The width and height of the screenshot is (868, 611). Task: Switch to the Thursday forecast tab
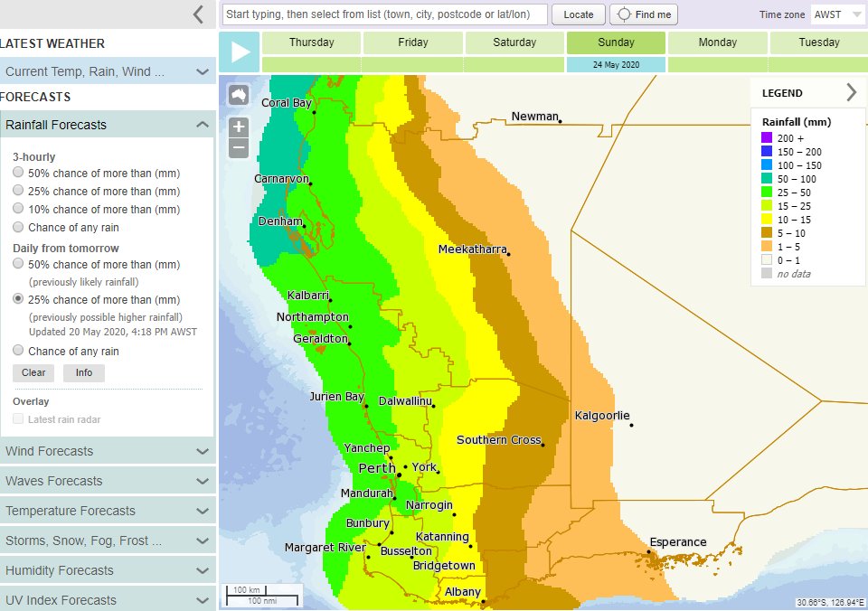(x=311, y=42)
